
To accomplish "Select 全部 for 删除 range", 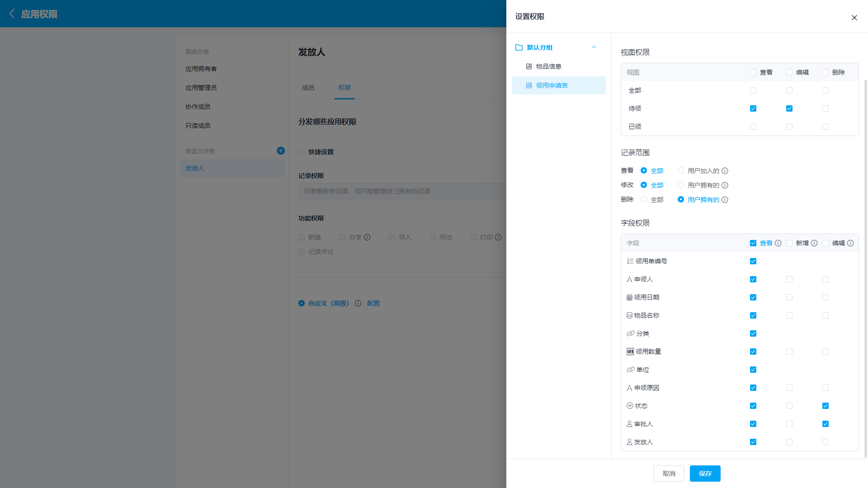I will click(x=644, y=199).
